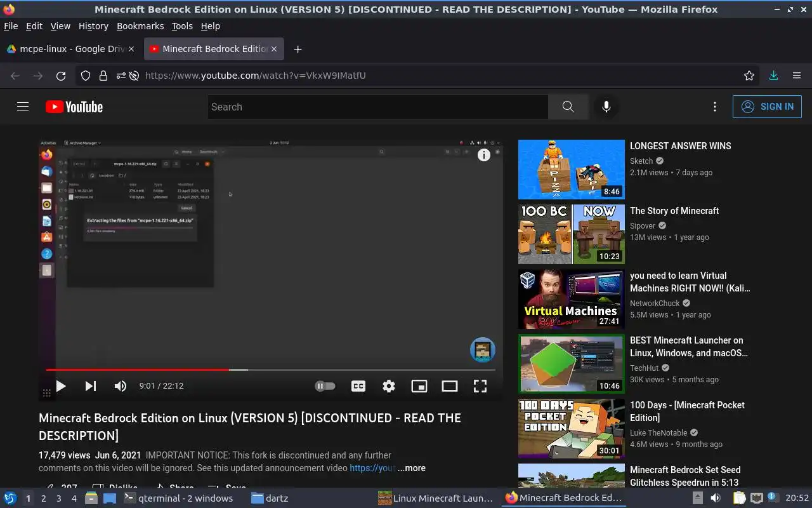Go back one page
The height and width of the screenshot is (508, 812).
click(x=15, y=76)
